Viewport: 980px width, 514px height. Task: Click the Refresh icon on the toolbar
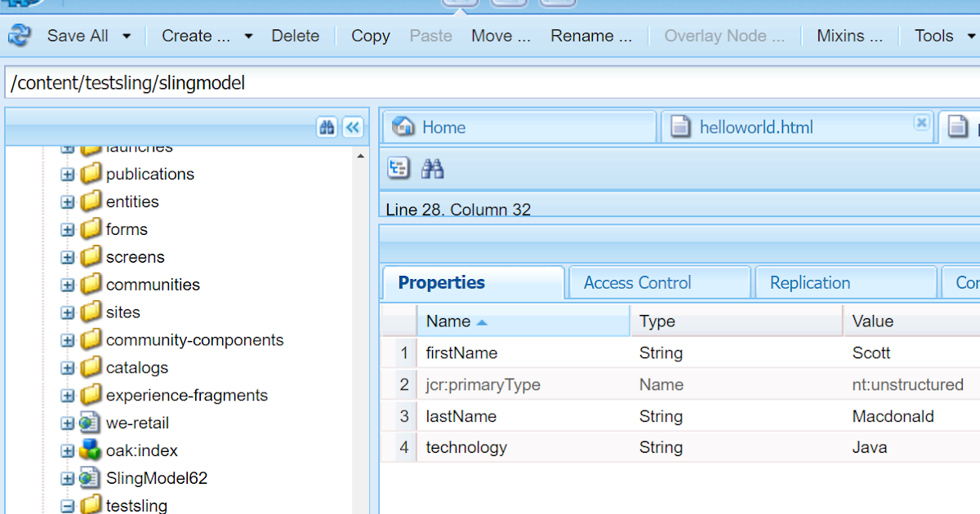pos(18,35)
